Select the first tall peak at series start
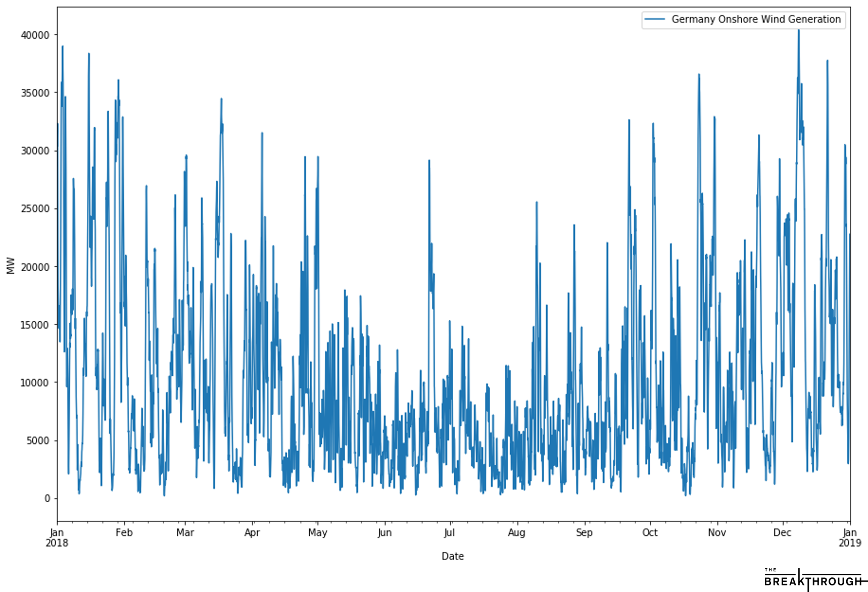Image resolution: width=868 pixels, height=592 pixels. pos(62,47)
